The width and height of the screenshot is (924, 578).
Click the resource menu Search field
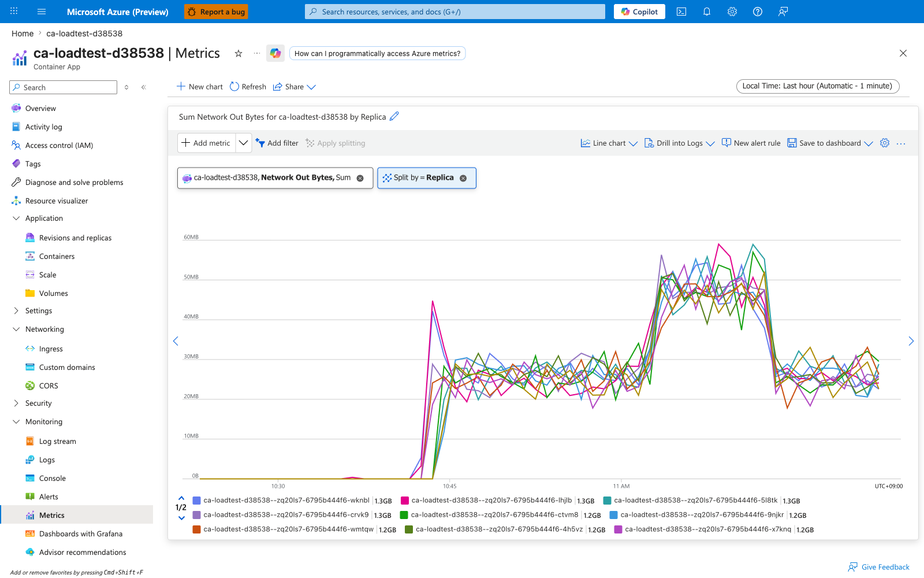click(64, 87)
